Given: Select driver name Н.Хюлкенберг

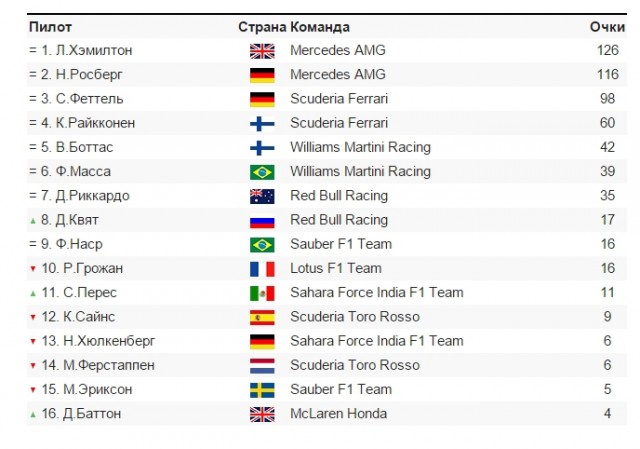Looking at the screenshot, I should click(x=109, y=341).
